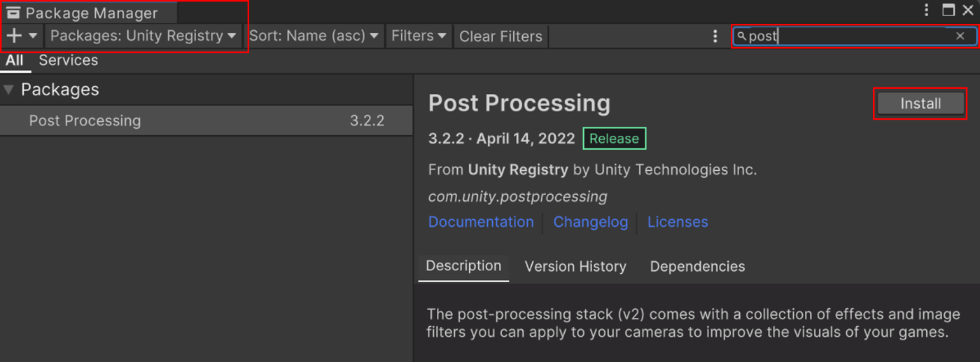
Task: Maximize the Package Manager window
Action: point(948,11)
